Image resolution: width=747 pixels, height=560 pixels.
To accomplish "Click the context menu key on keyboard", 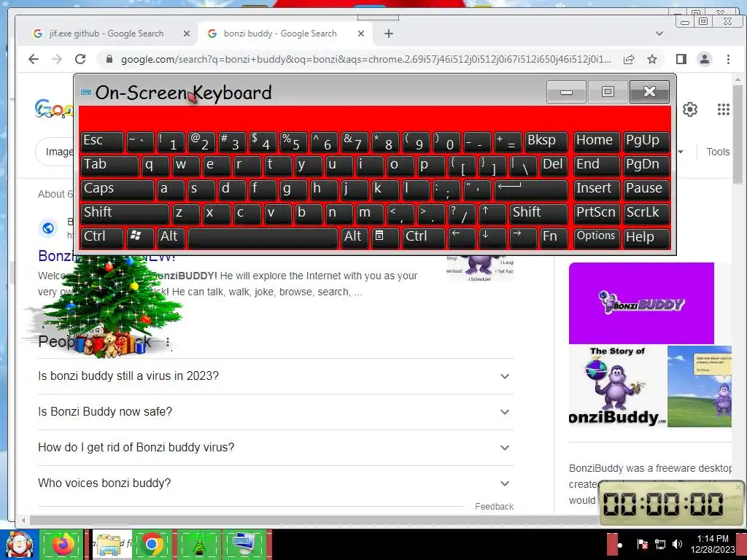I will point(384,237).
